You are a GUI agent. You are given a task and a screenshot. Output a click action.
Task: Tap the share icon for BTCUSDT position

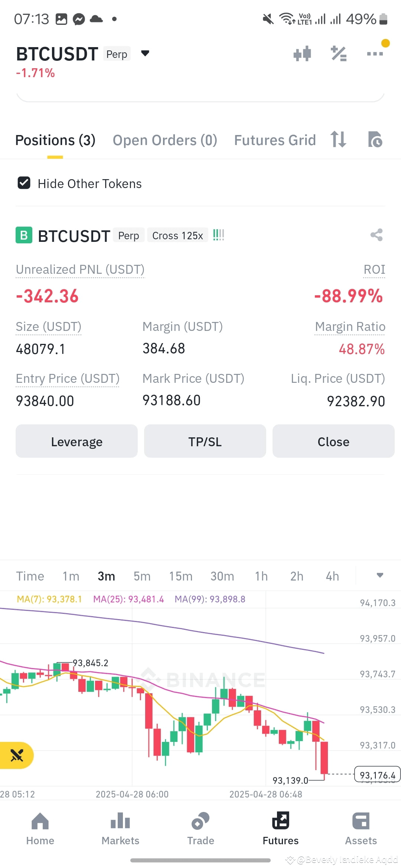click(376, 235)
